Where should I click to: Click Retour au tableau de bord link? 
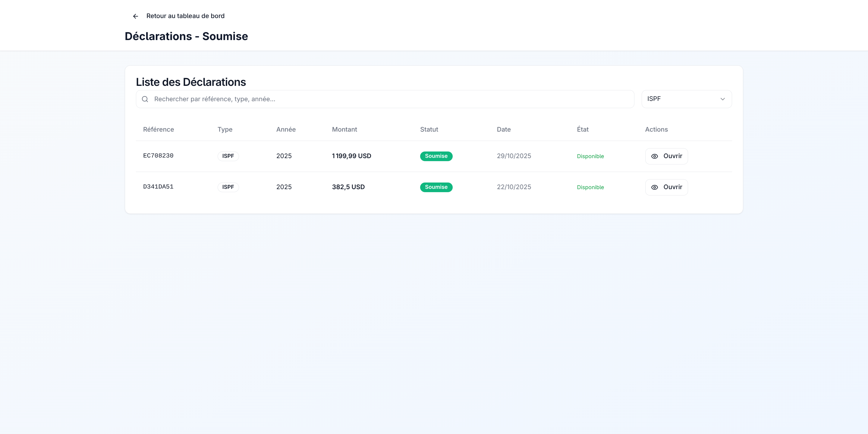(185, 16)
